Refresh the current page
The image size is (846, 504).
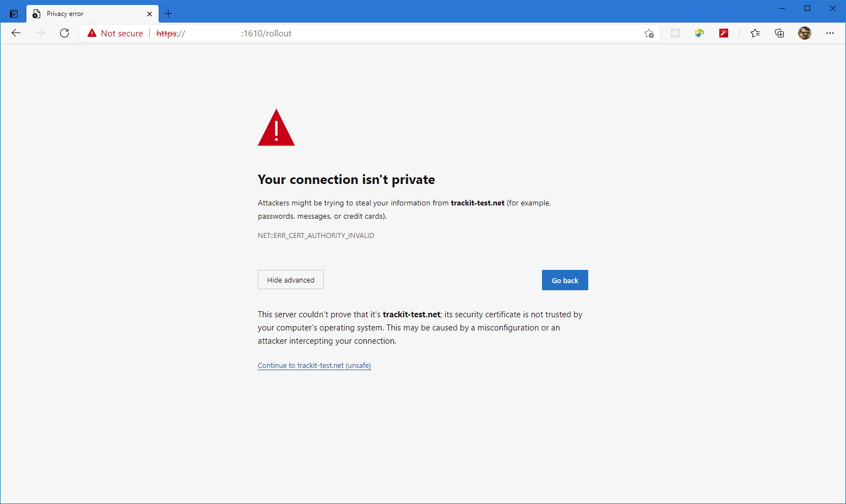(x=64, y=33)
